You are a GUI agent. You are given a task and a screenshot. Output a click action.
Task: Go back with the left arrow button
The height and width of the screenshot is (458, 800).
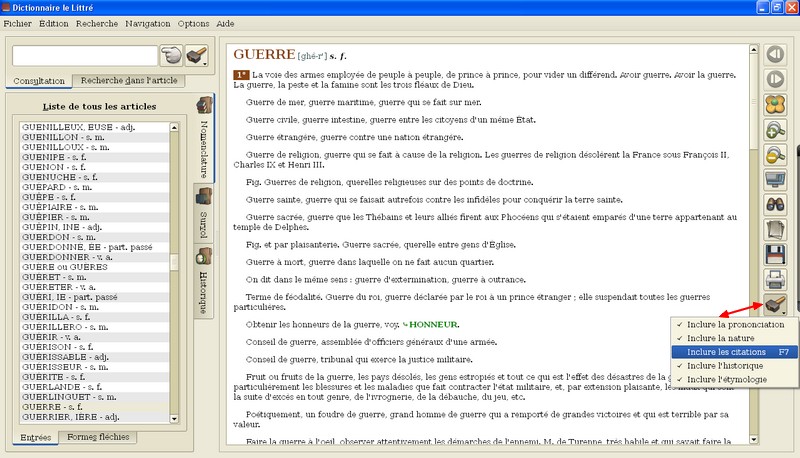(775, 54)
